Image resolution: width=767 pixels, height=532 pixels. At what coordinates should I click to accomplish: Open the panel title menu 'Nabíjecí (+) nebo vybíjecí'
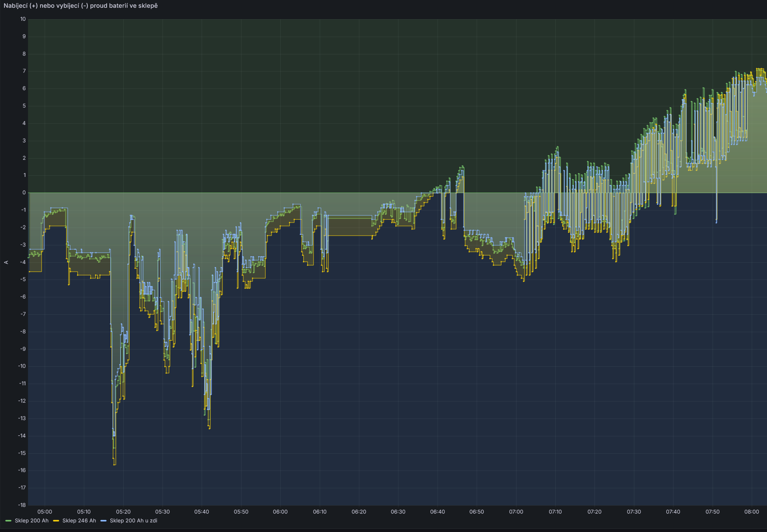(x=81, y=6)
